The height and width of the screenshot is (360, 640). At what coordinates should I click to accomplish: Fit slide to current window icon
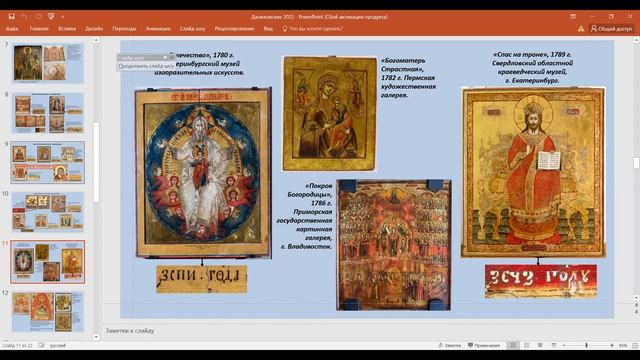(x=635, y=345)
